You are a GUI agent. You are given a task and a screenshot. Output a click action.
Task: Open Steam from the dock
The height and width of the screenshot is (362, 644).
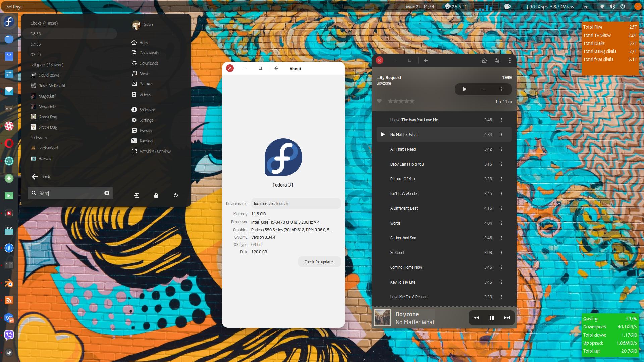9,352
